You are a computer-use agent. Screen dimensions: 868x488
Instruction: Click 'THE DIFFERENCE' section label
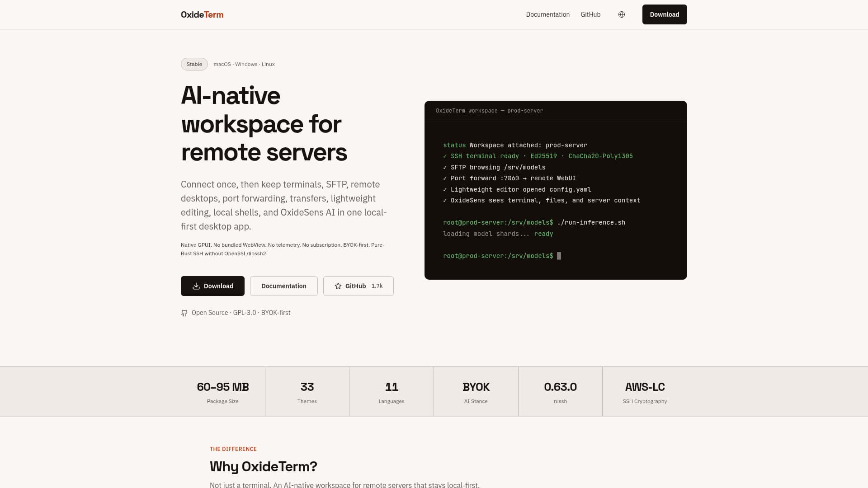[x=233, y=449]
